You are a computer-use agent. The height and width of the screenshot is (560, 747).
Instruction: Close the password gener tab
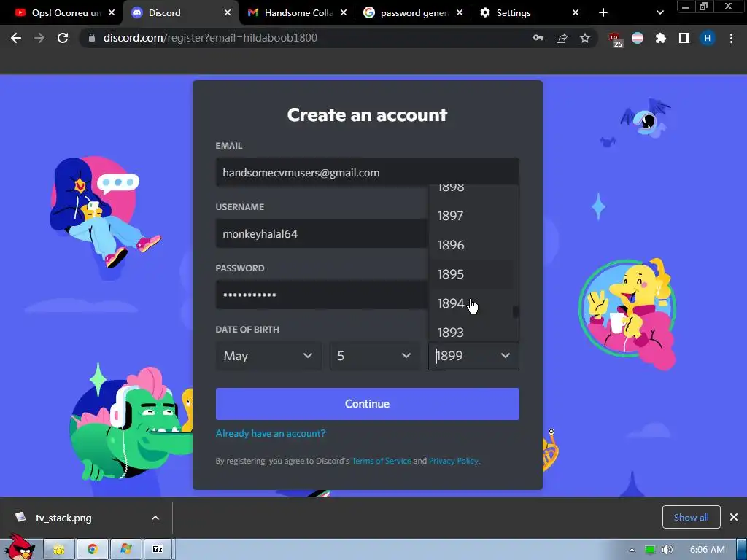[460, 13]
